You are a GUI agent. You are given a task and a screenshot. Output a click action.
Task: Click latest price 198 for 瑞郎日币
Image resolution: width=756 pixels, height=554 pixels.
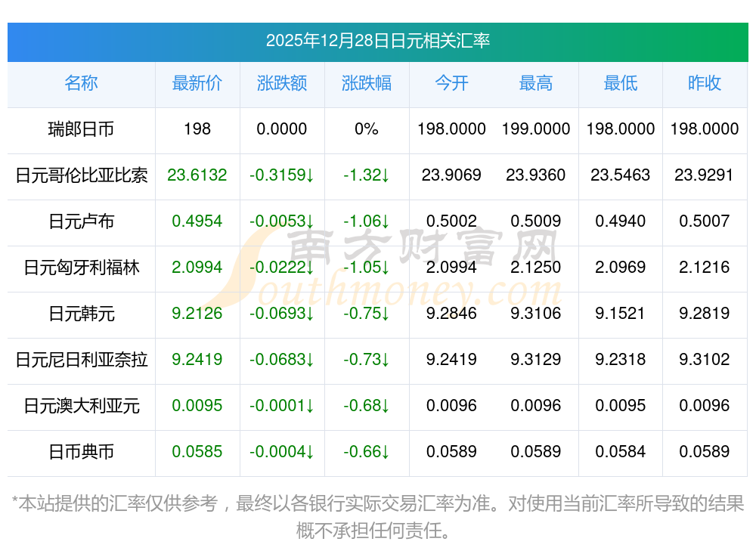[197, 128]
